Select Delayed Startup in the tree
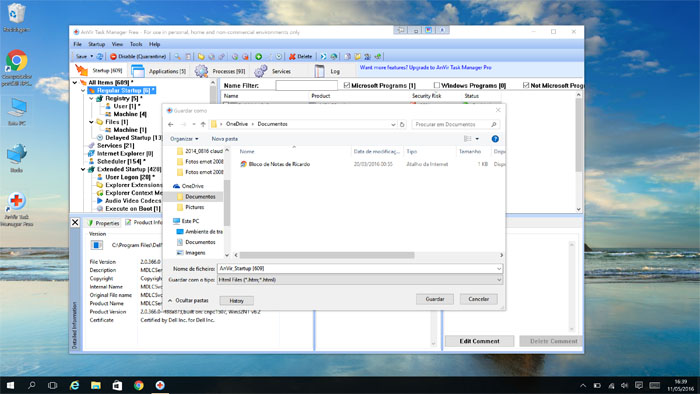The width and height of the screenshot is (700, 394). (x=133, y=137)
